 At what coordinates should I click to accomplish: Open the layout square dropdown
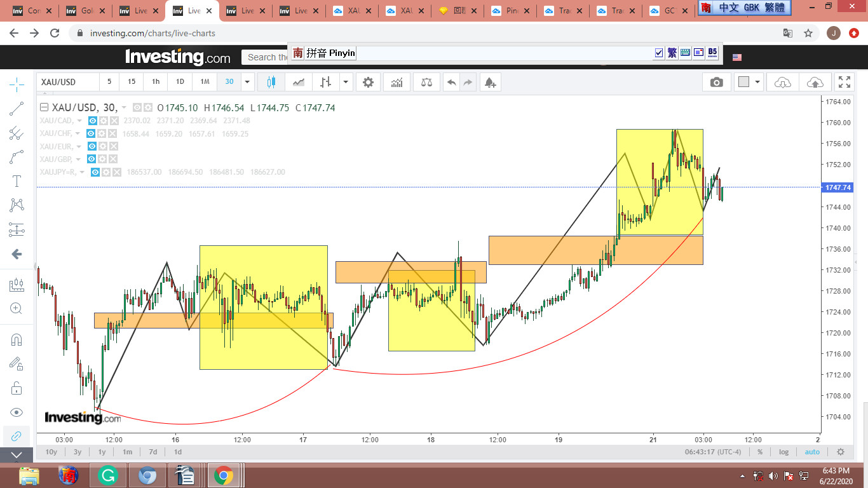(x=757, y=82)
